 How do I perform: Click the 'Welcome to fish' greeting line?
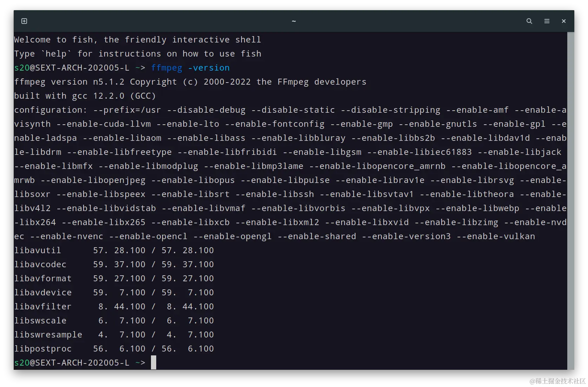click(x=138, y=40)
